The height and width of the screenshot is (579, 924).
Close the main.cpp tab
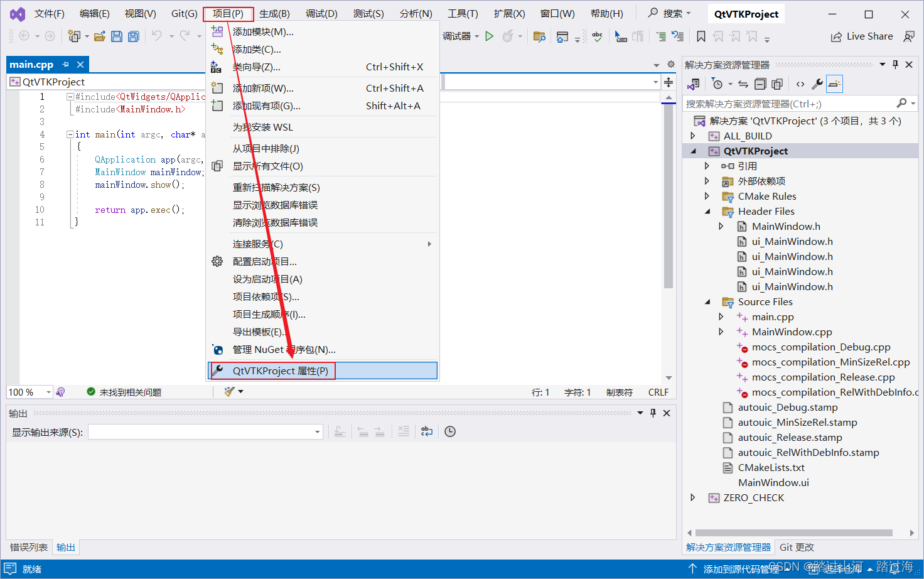click(x=80, y=65)
